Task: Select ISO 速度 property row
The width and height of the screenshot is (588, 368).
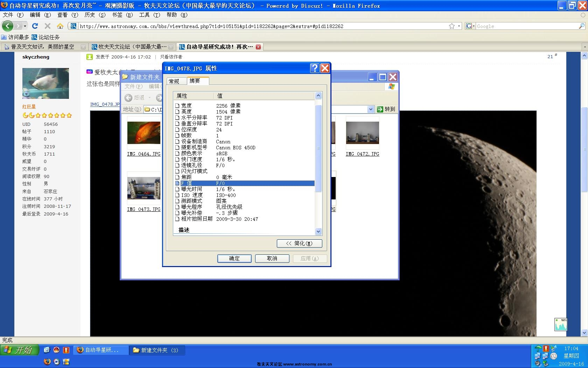Action: 244,195
